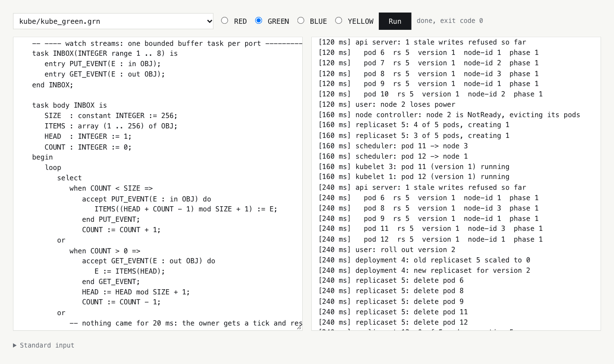This screenshot has width=614, height=364.
Task: Click output line 'user: node 2 loses power'
Action: 387,105
